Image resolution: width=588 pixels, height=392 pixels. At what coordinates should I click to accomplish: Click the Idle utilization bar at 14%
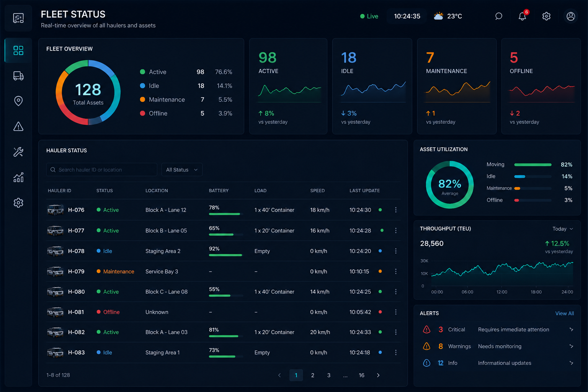tap(533, 176)
